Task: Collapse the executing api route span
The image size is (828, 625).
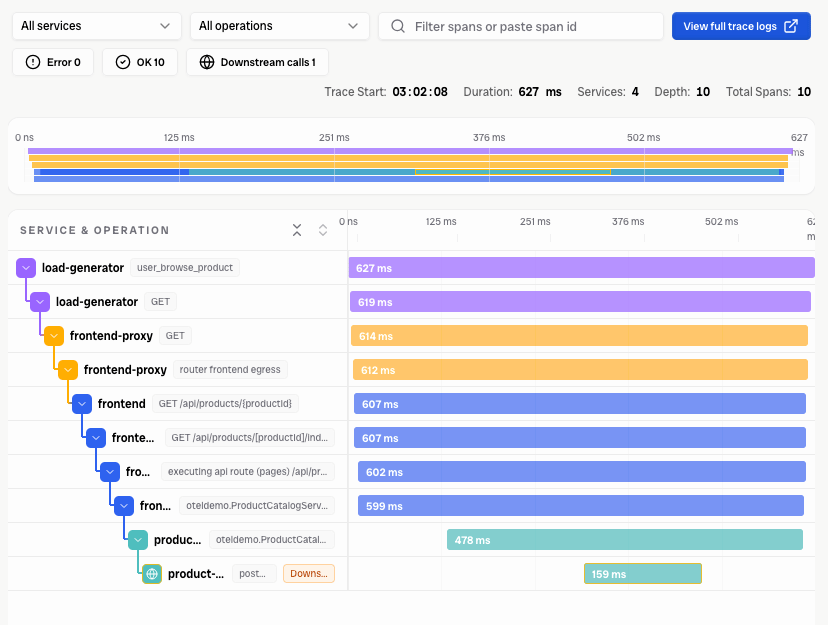Action: 110,472
